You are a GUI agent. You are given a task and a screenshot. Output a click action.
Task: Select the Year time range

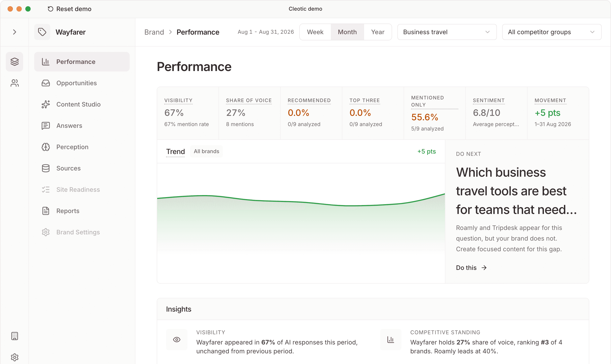click(x=378, y=32)
